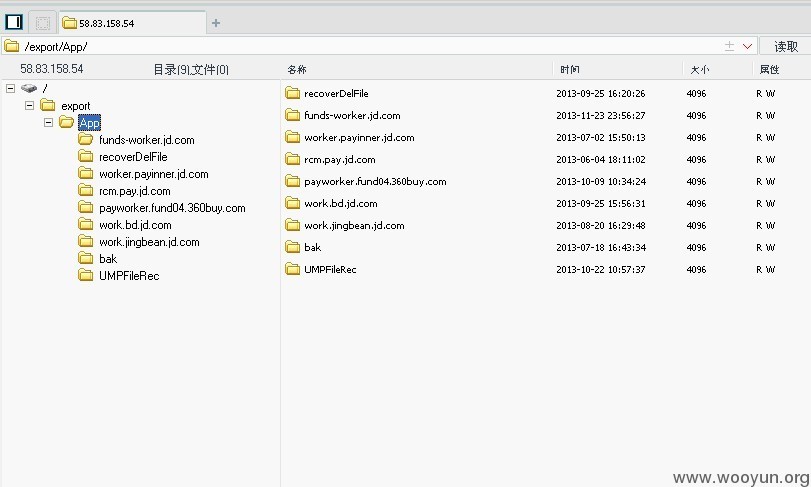Image resolution: width=811 pixels, height=487 pixels.
Task: Sort by 大小 column header
Action: [700, 69]
